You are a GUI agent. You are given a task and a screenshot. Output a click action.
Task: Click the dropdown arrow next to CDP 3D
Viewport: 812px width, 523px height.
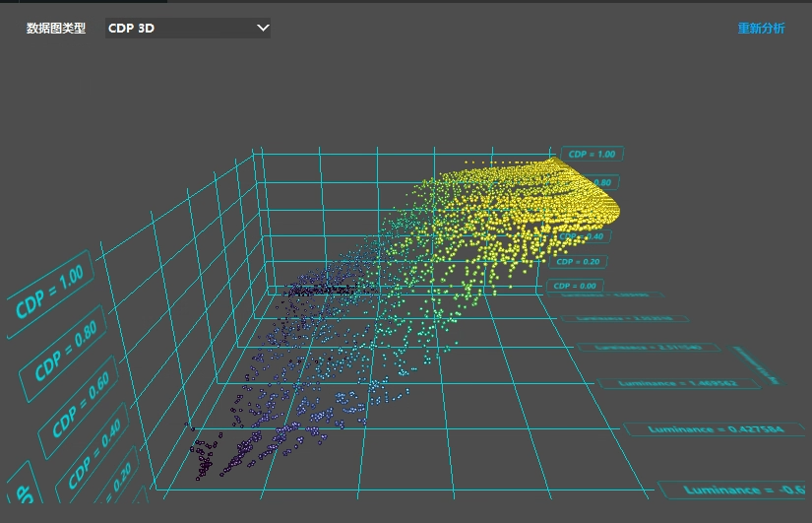pos(263,29)
